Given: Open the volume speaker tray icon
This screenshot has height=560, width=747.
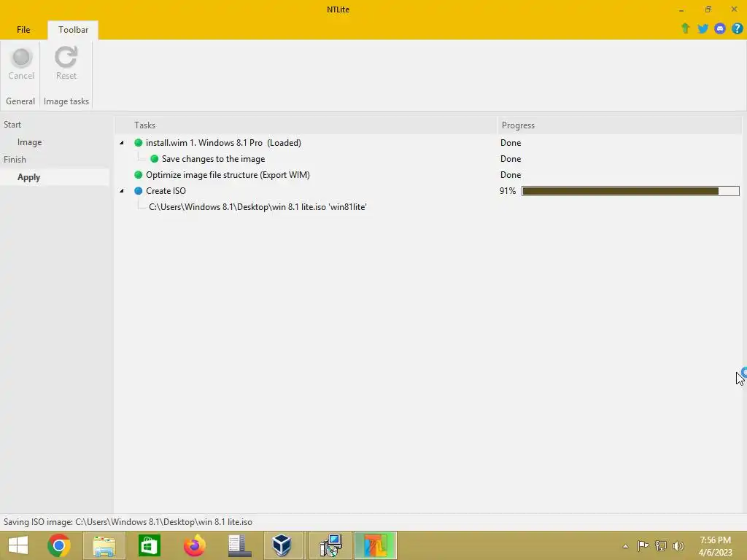Looking at the screenshot, I should tap(678, 545).
